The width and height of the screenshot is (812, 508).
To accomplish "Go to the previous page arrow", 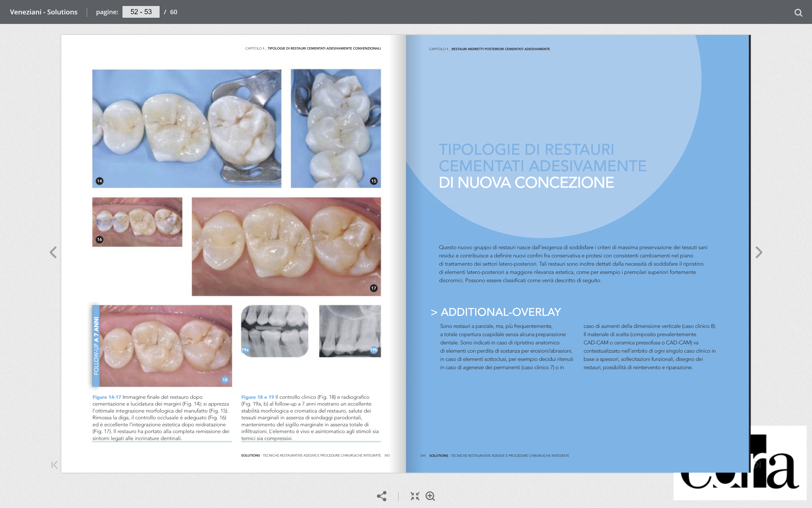I will (53, 252).
